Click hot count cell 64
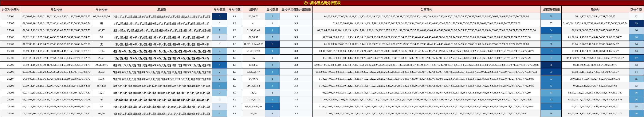The image size is (644, 117). click(x=551, y=30)
